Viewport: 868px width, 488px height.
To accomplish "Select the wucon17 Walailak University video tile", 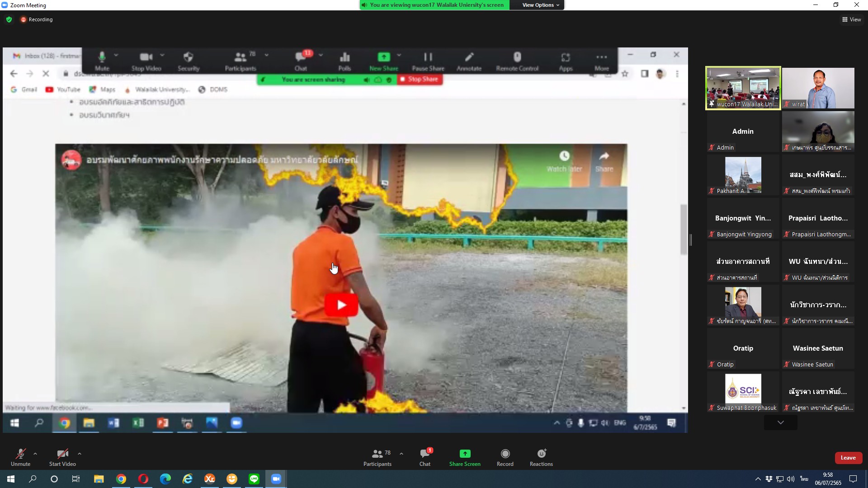I will tap(743, 88).
